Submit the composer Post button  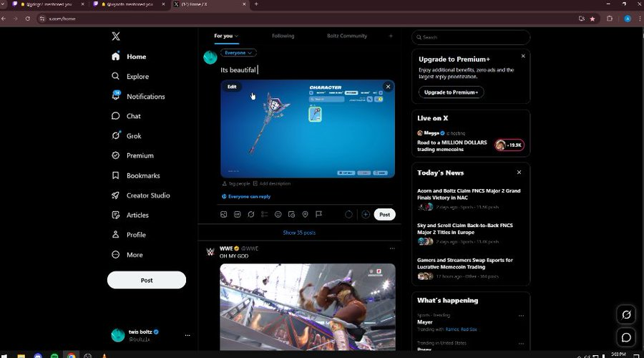pos(384,215)
